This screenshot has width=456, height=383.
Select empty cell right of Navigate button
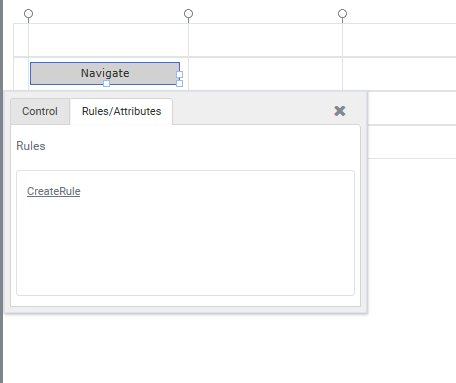coord(265,74)
